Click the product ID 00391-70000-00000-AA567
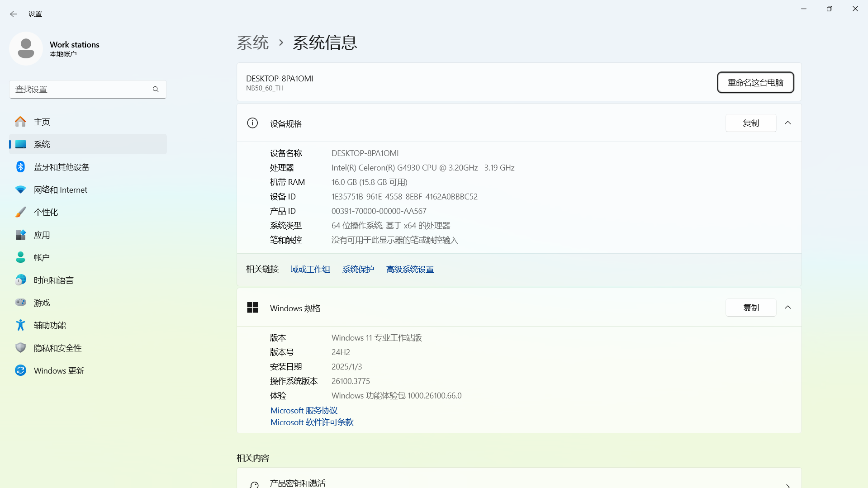This screenshot has width=868, height=488. (x=379, y=211)
